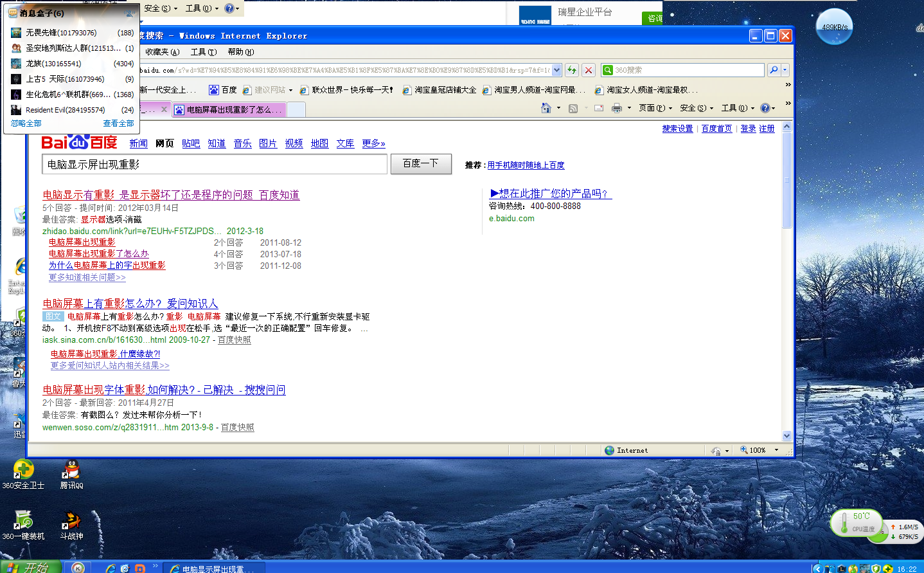Screen dimensions: 924x573
Task: Open 联众世界 favorites bar link
Action: 346,90
